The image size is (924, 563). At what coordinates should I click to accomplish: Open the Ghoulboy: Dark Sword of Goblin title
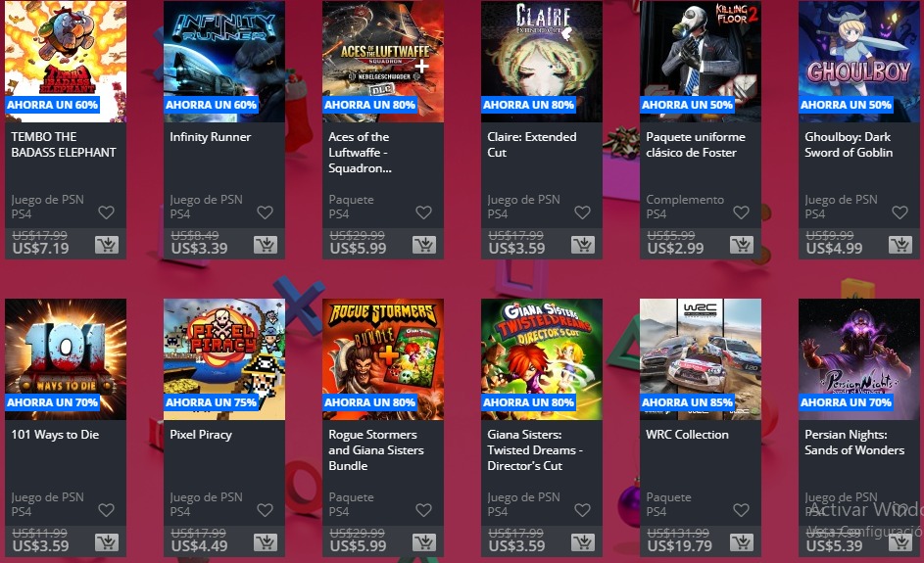click(849, 144)
